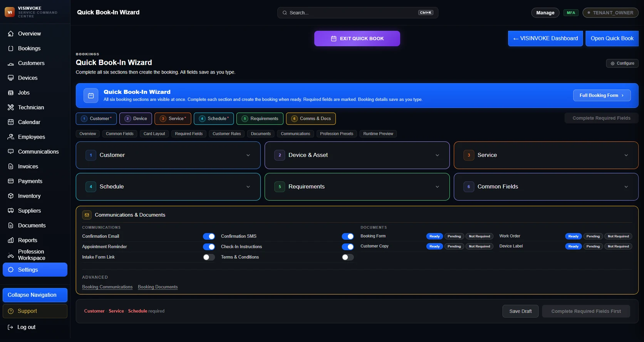This screenshot has width=644, height=342.
Task: Enable the Terms & Conditions toggle
Action: 347,257
